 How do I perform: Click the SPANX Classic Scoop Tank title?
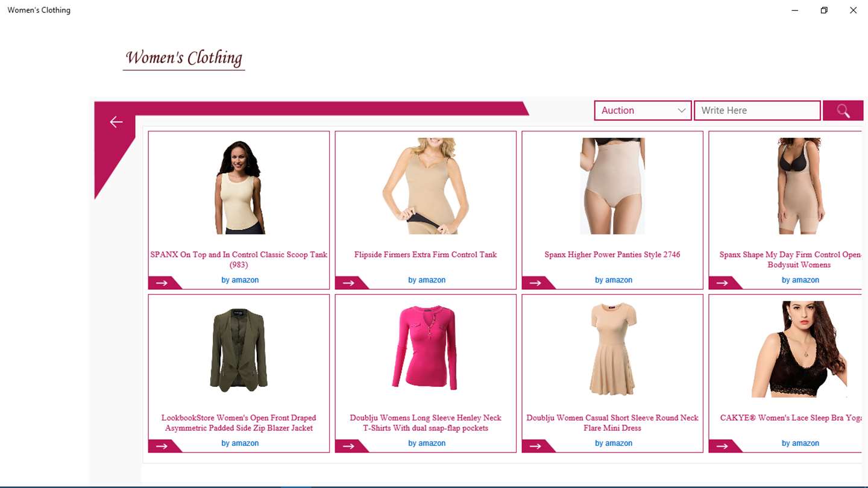[x=239, y=260]
